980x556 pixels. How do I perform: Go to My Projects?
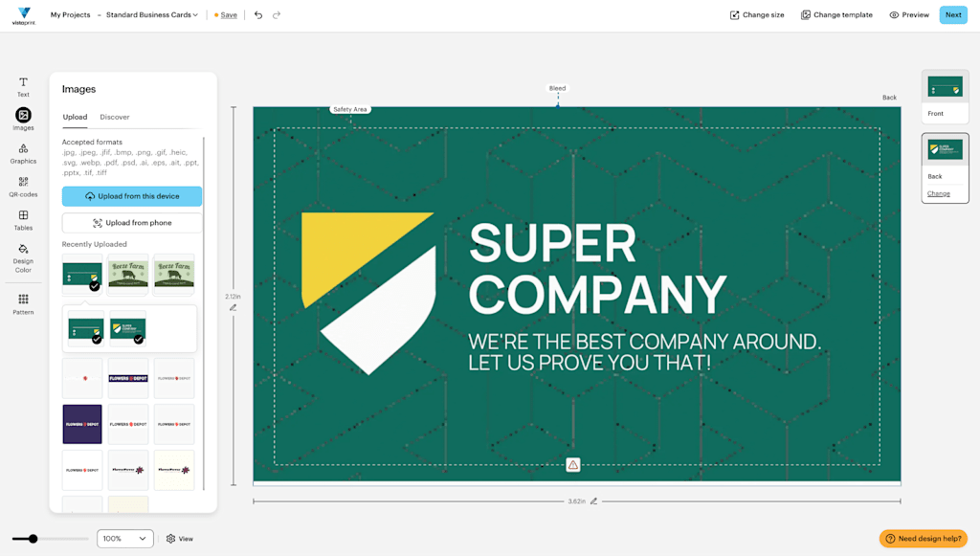[x=70, y=15]
